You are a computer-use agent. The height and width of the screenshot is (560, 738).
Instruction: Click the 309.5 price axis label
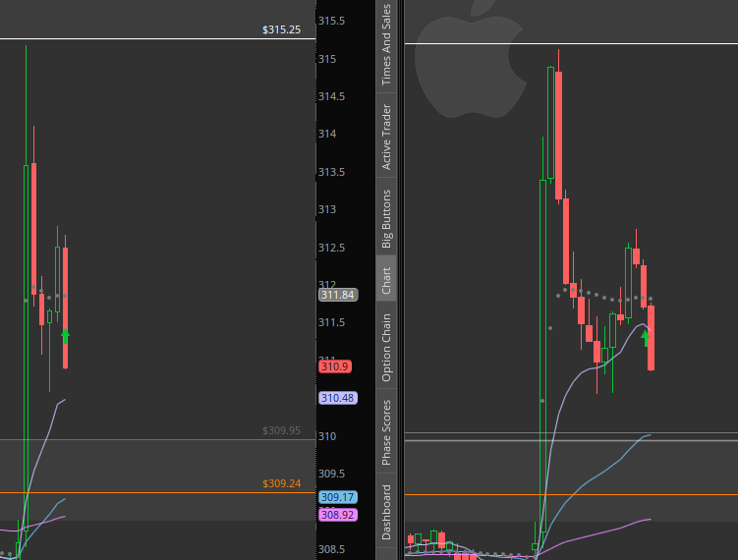[331, 474]
